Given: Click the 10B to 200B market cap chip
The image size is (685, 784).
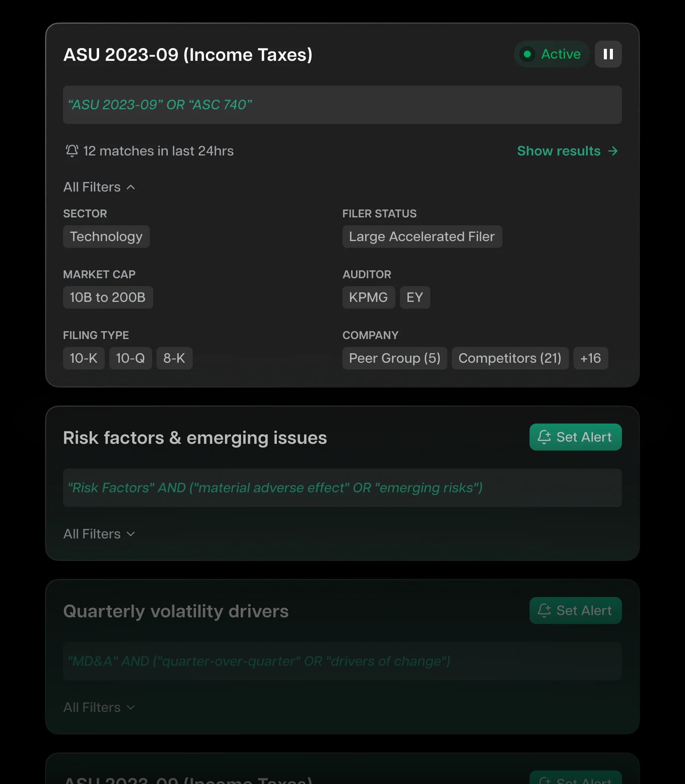Looking at the screenshot, I should point(108,297).
